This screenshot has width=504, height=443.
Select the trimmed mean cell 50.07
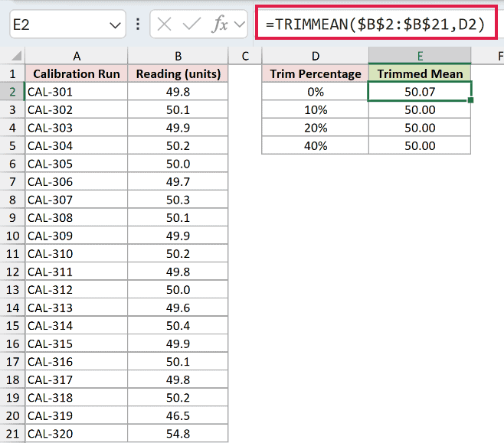[420, 92]
